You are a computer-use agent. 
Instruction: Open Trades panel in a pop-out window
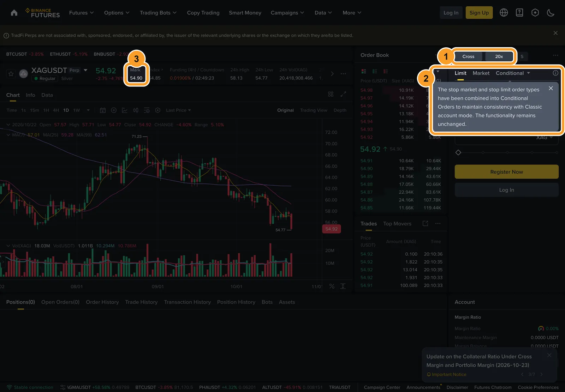pos(425,224)
